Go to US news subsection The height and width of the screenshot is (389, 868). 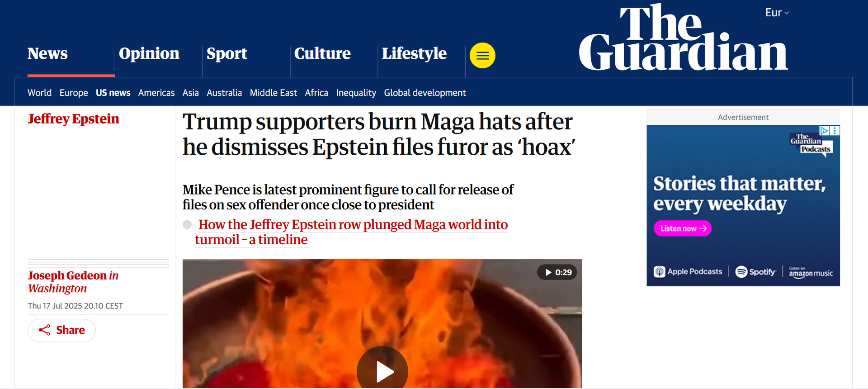point(113,93)
